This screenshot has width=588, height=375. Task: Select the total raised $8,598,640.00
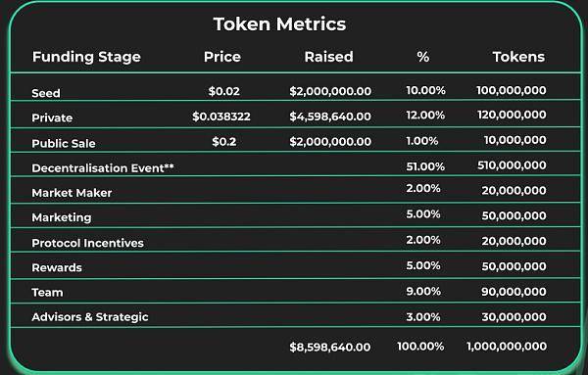[330, 347]
